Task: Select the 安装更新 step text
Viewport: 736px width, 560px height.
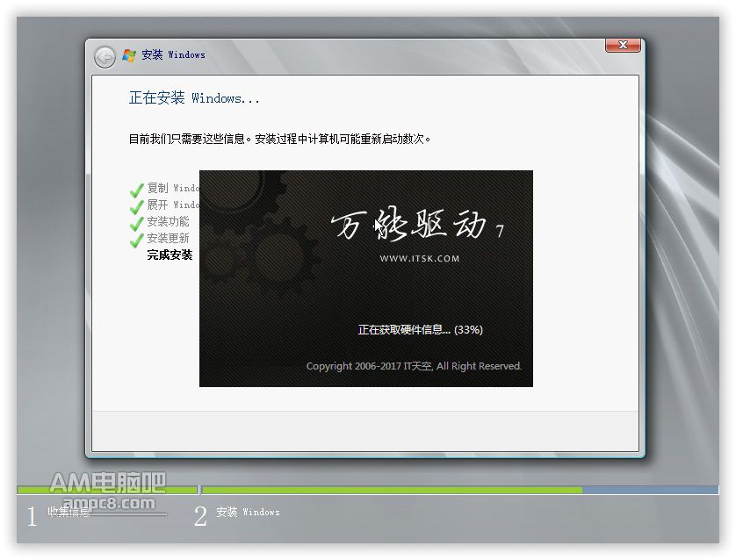Action: click(x=168, y=238)
